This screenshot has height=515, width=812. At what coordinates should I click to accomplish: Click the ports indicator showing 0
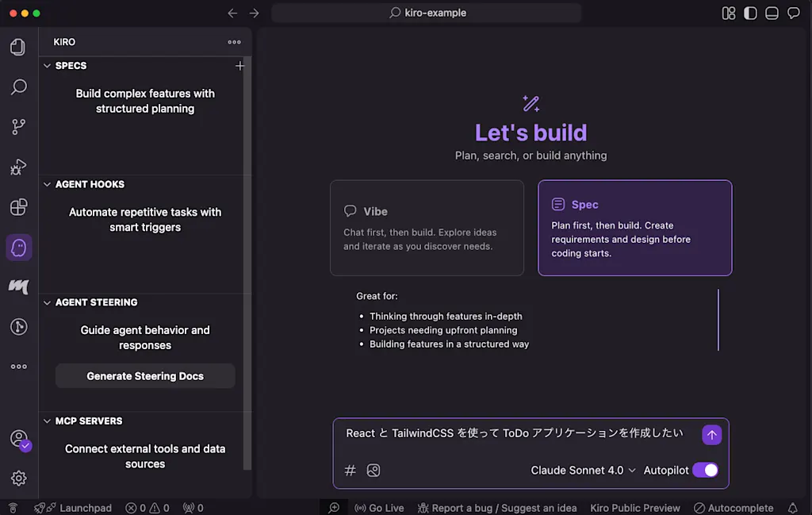193,508
